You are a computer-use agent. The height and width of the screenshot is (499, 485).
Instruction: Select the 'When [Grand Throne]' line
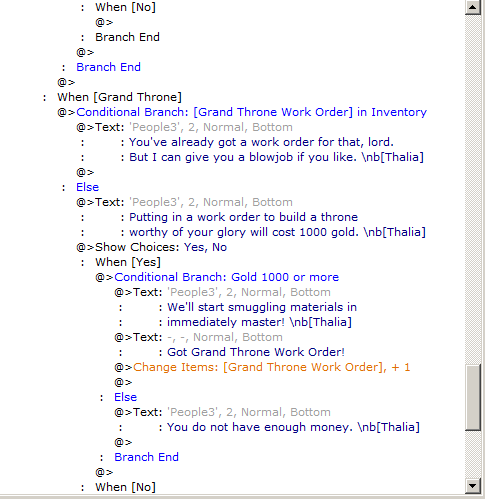119,97
